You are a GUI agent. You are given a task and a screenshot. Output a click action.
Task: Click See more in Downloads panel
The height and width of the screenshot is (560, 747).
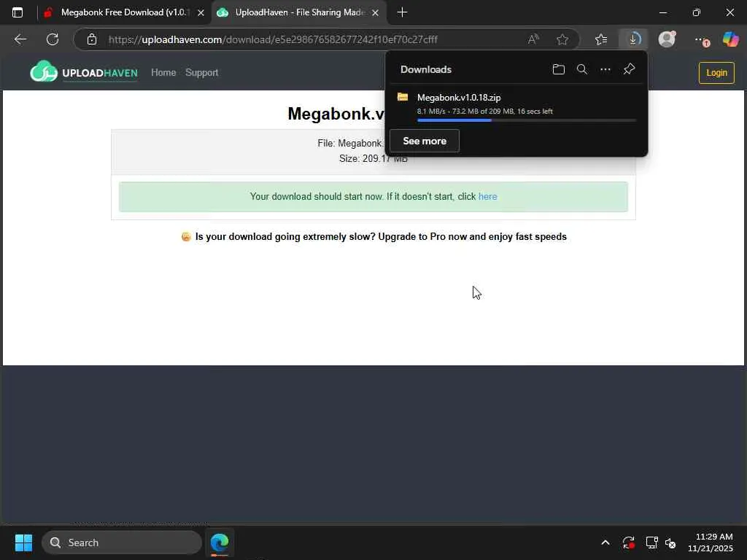pyautogui.click(x=425, y=141)
